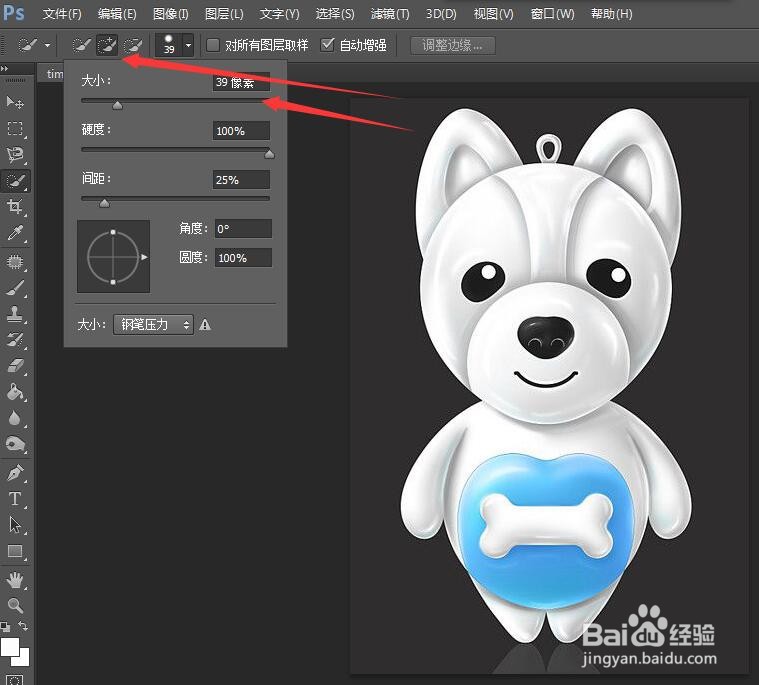Click the Ps application logo
759x685 pixels.
(x=13, y=13)
